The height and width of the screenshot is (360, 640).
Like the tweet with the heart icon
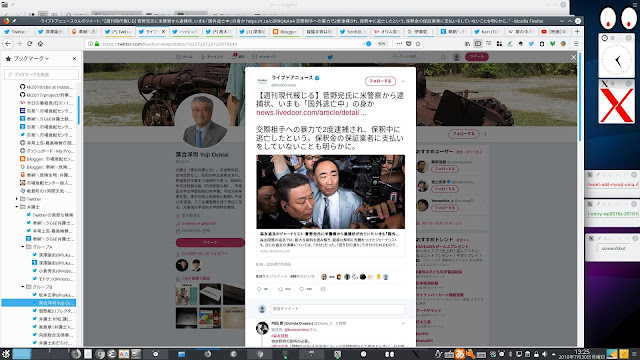[302, 289]
